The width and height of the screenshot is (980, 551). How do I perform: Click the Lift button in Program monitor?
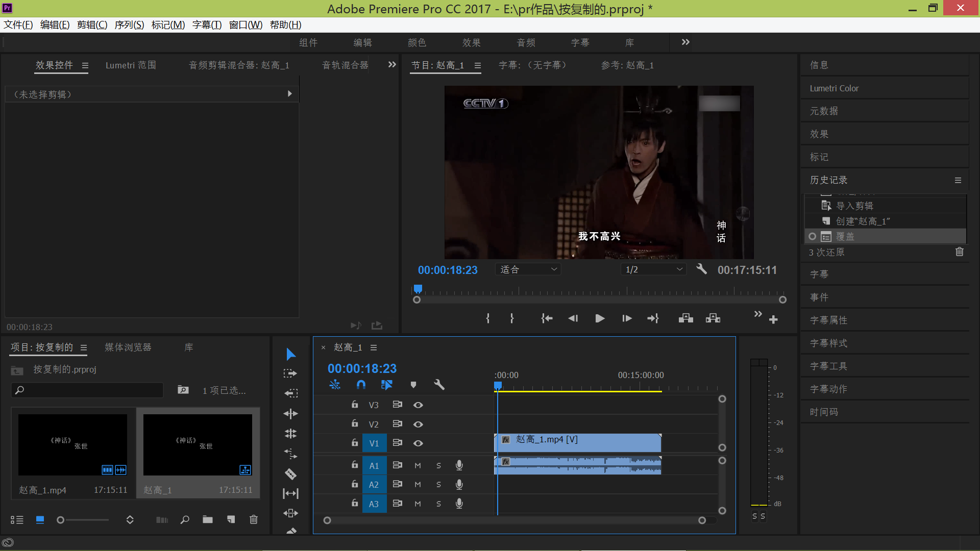[685, 318]
